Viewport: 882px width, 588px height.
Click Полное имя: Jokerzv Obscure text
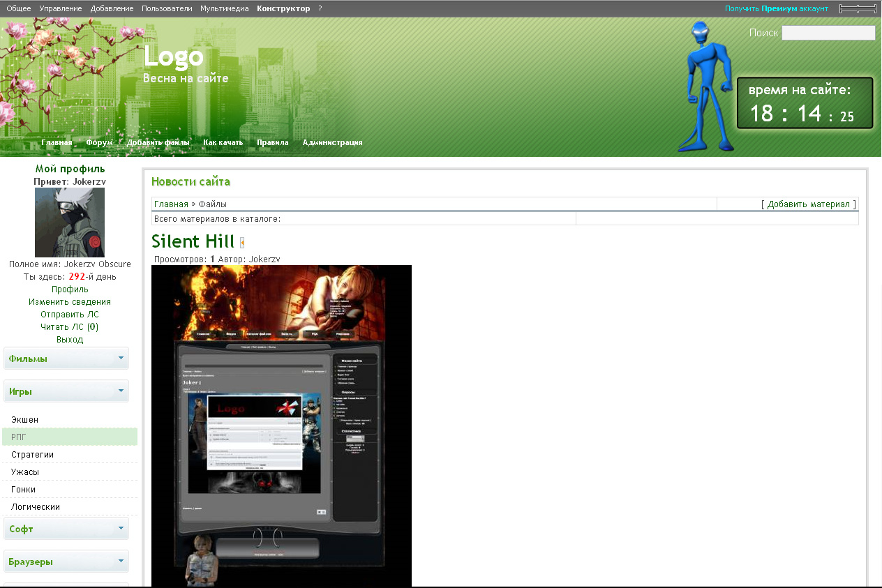70,264
